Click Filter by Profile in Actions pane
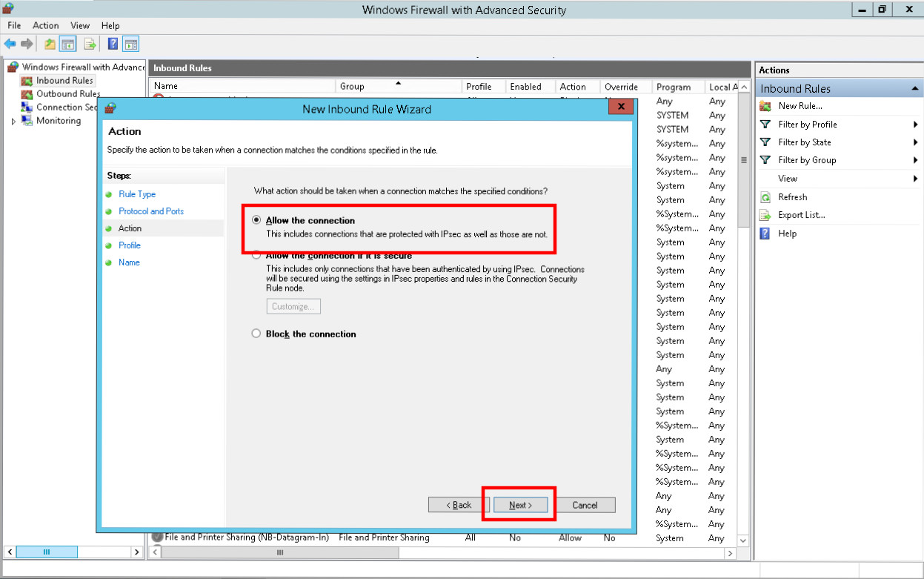Image resolution: width=924 pixels, height=579 pixels. tap(808, 125)
